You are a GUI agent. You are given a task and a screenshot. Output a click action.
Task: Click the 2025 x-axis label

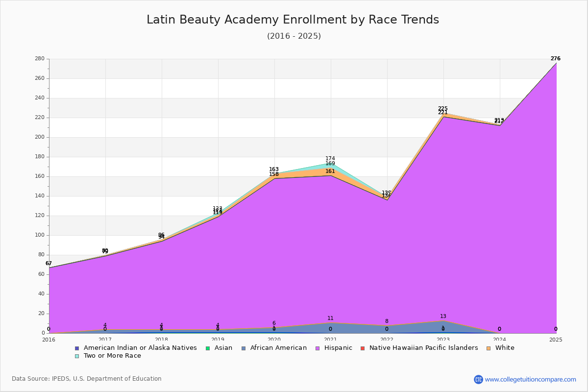(556, 340)
